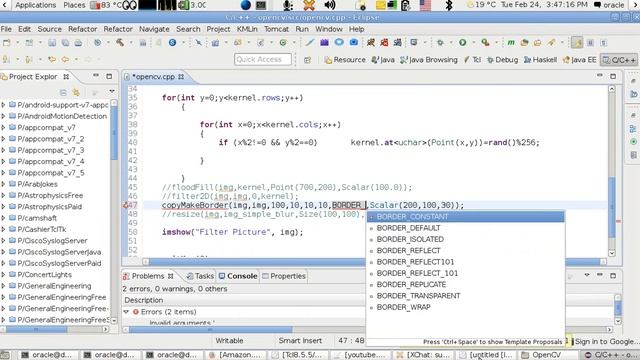
Task: Expand the P/CiscoSyslogServer project
Action: point(3,241)
